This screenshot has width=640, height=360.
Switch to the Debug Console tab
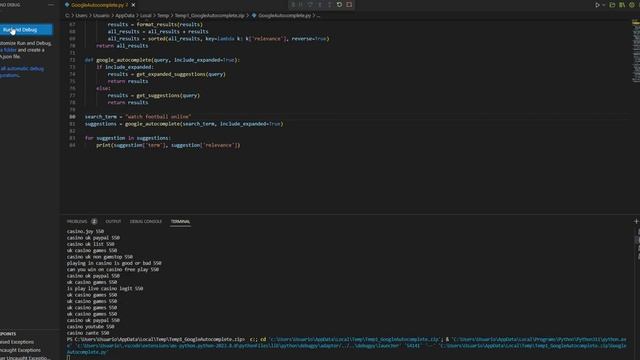tap(146, 222)
